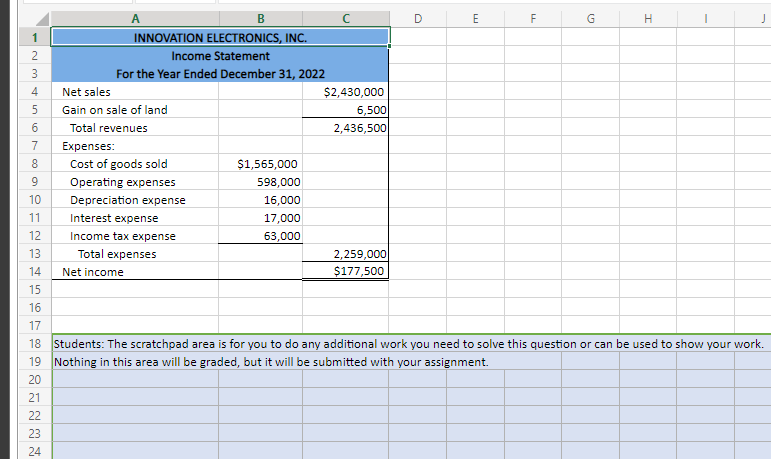Select the 63,000 value cell
Viewport: 771px width, 459px height.
pos(261,236)
